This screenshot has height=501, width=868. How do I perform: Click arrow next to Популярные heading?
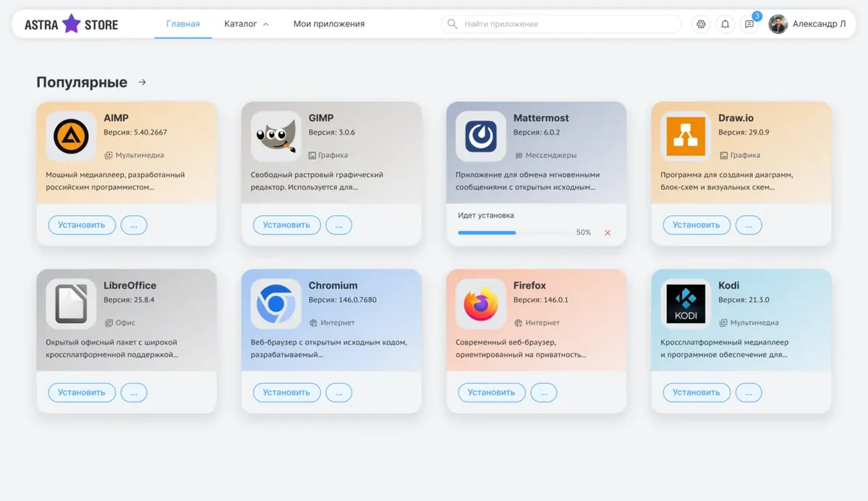tap(142, 83)
